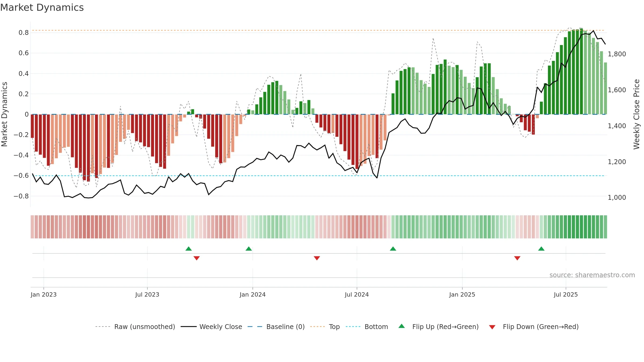Viewport: 644px width, 362px height.
Task: Click the Jul 2025 x-axis label
Action: pyautogui.click(x=566, y=294)
